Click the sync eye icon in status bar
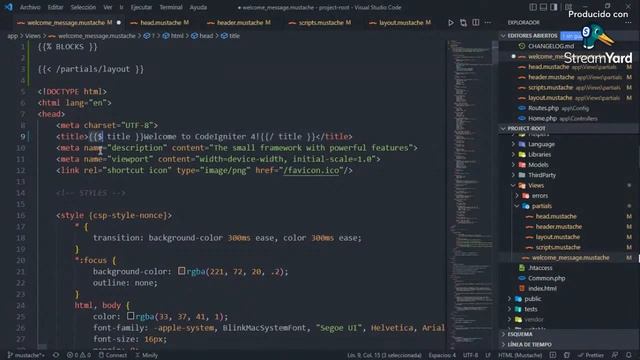 click(56, 355)
